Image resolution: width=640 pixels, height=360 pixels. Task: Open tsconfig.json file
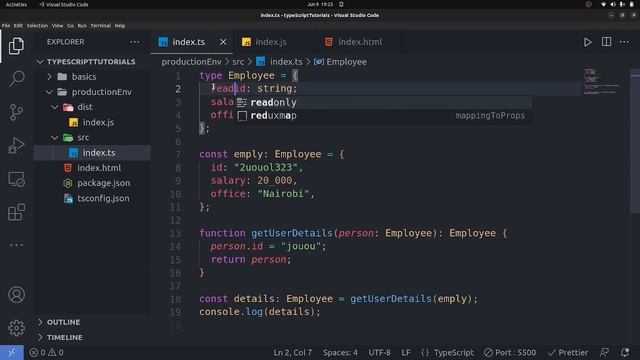coord(103,198)
